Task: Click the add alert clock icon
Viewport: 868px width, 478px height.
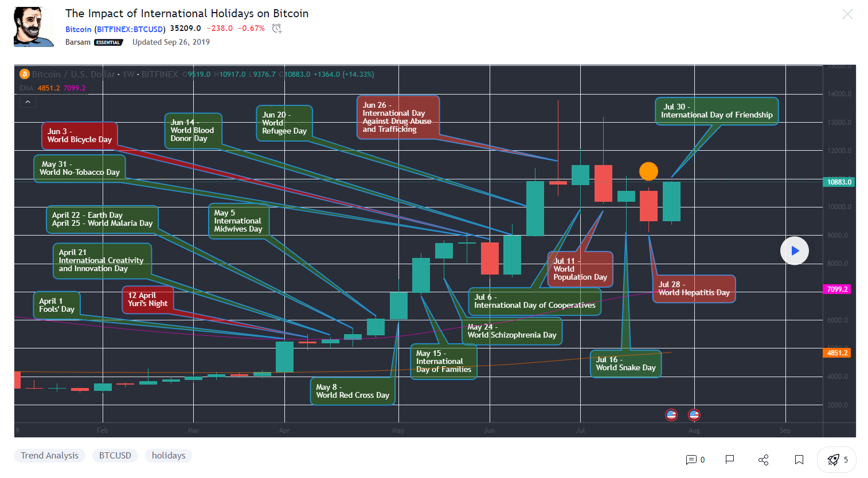Action: point(277,29)
